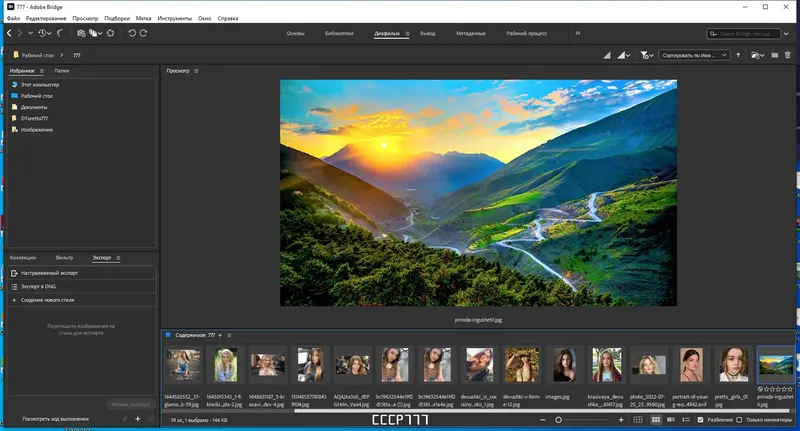Open the Окно menu
The image size is (800, 431).
205,18
